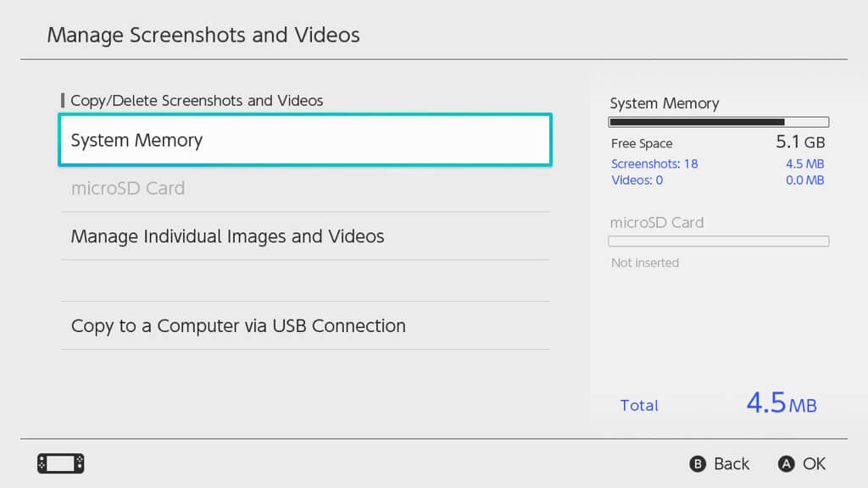Choose Copy to a Computer via USB Connection
The image size is (868, 488).
coord(305,326)
